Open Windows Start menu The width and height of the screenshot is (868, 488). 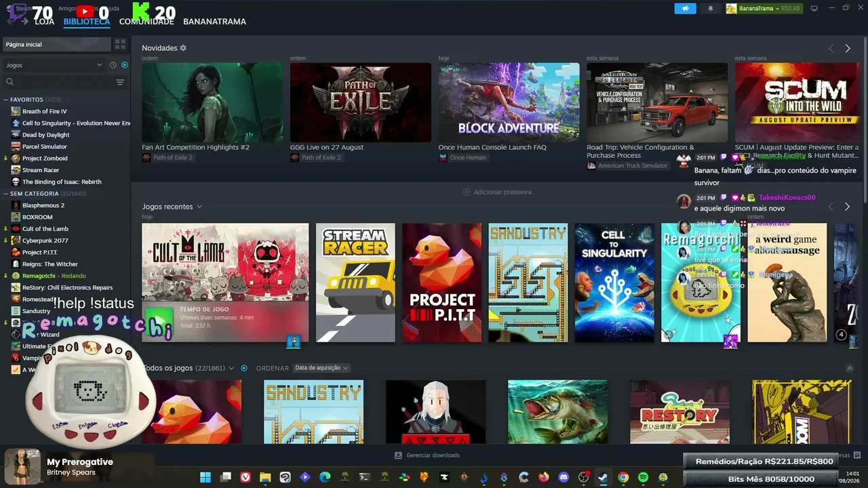pos(205,477)
